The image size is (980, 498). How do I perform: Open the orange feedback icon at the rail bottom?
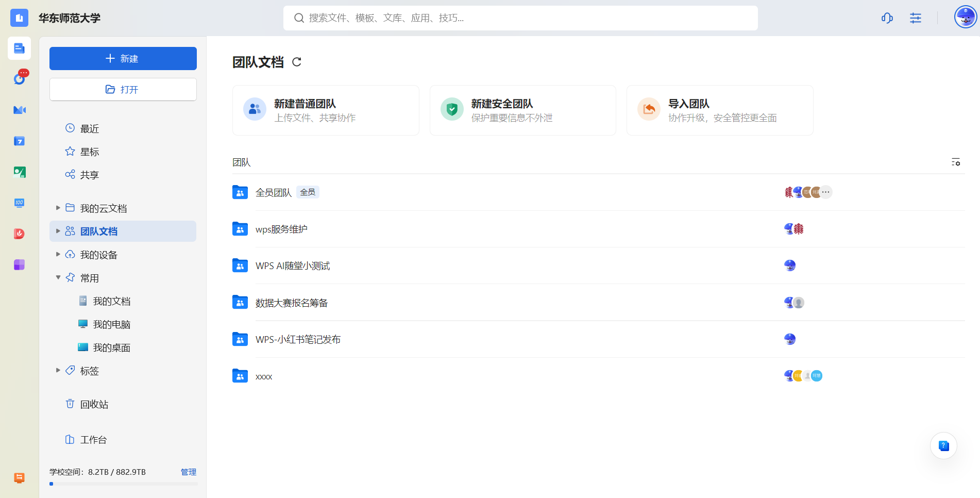click(x=20, y=478)
